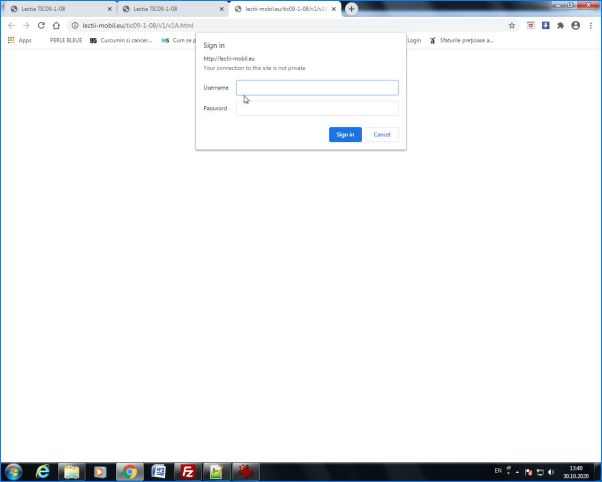Open the Apps shortcut in bookmarks bar
Image resolution: width=602 pixels, height=482 pixels.
click(x=19, y=40)
